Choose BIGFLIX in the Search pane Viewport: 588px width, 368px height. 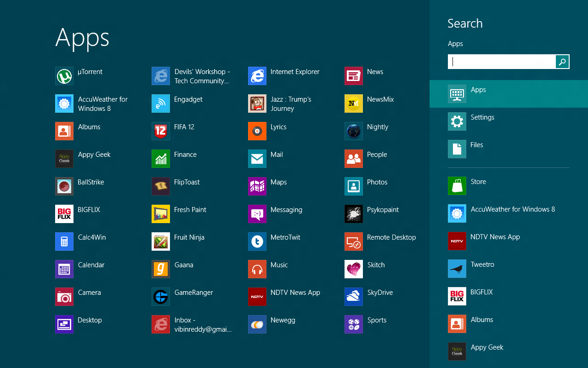pyautogui.click(x=509, y=296)
